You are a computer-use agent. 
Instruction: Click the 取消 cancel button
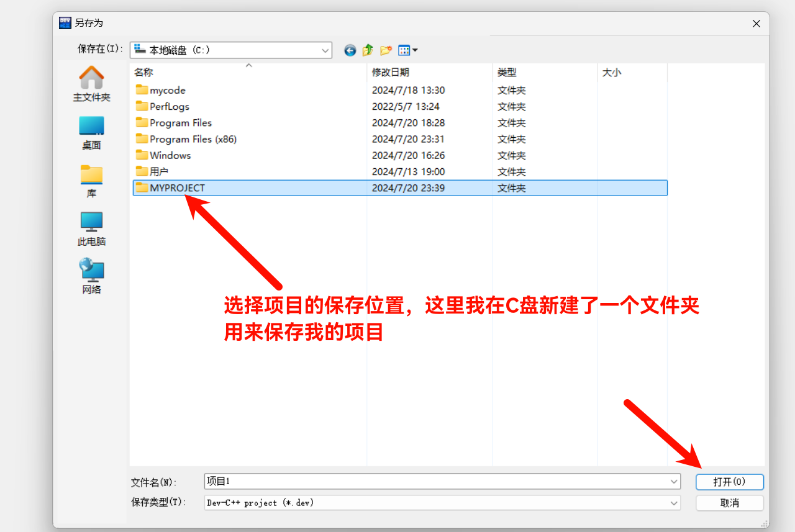[730, 503]
